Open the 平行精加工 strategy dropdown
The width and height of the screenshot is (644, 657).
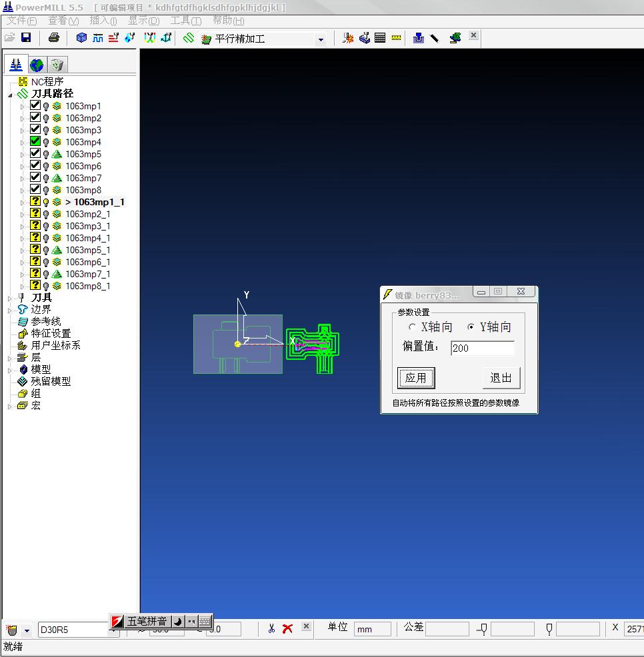pos(321,39)
